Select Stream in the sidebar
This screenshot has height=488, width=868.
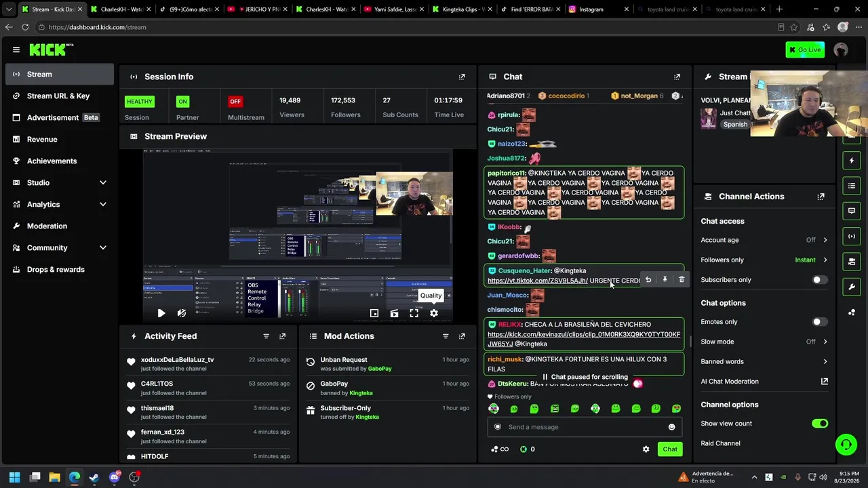(60, 75)
